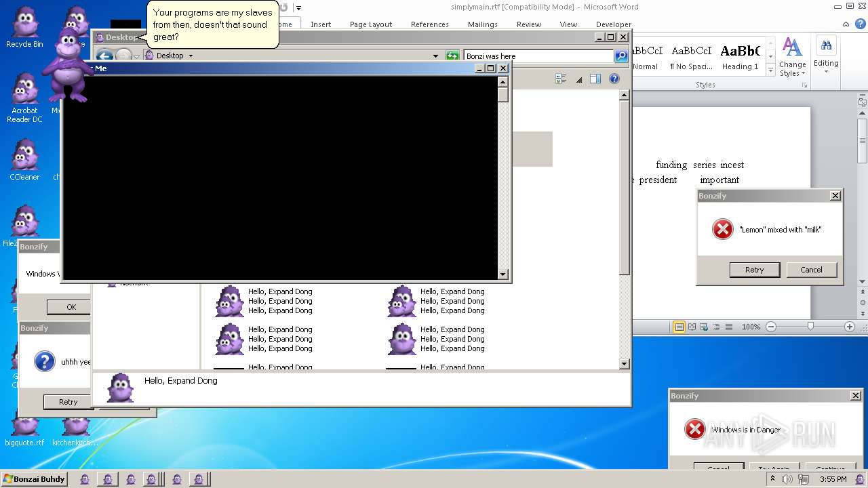Change view icon in Desktop window toolbar
The image size is (868, 488).
561,79
